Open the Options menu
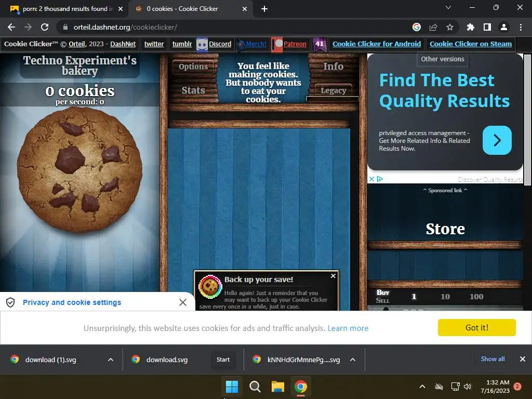The image size is (532, 399). point(193,66)
